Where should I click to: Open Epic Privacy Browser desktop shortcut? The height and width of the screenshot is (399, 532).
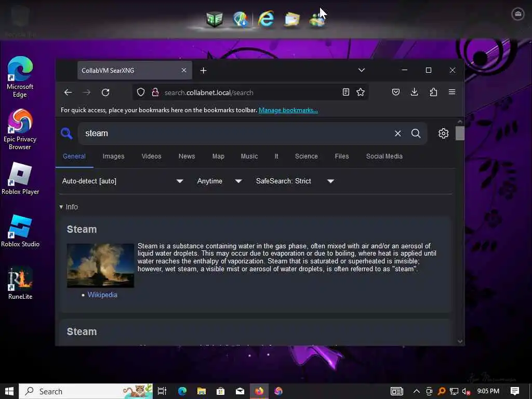click(x=20, y=129)
